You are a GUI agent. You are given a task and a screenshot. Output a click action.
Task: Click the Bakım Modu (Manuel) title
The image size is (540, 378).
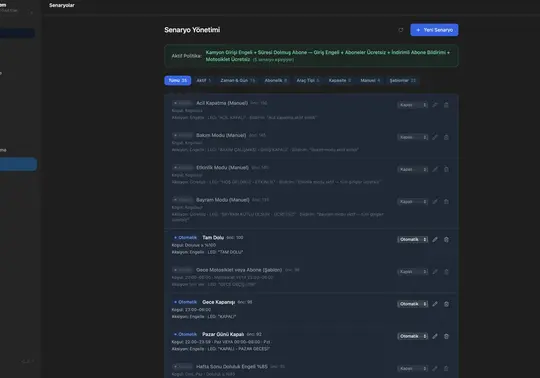pos(221,135)
